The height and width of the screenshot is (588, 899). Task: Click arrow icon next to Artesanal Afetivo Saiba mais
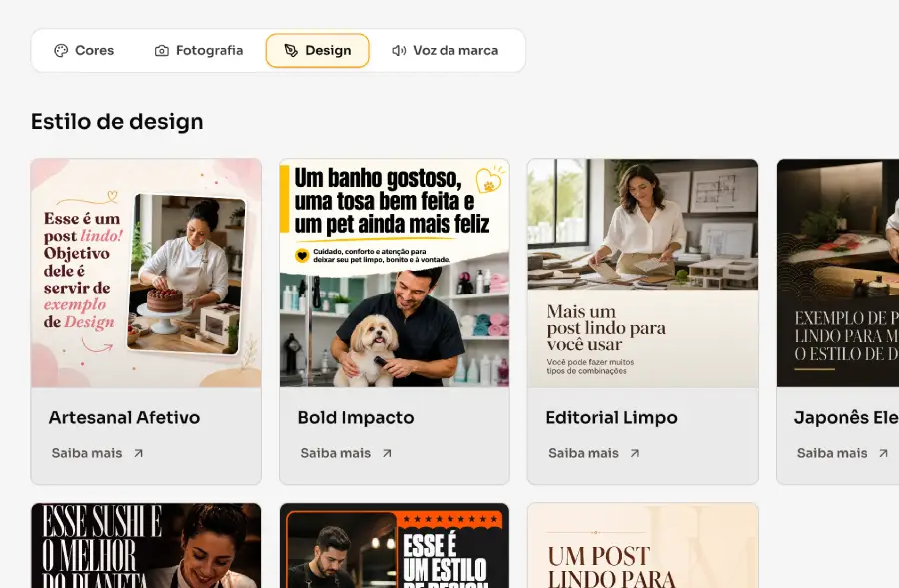[x=138, y=453]
